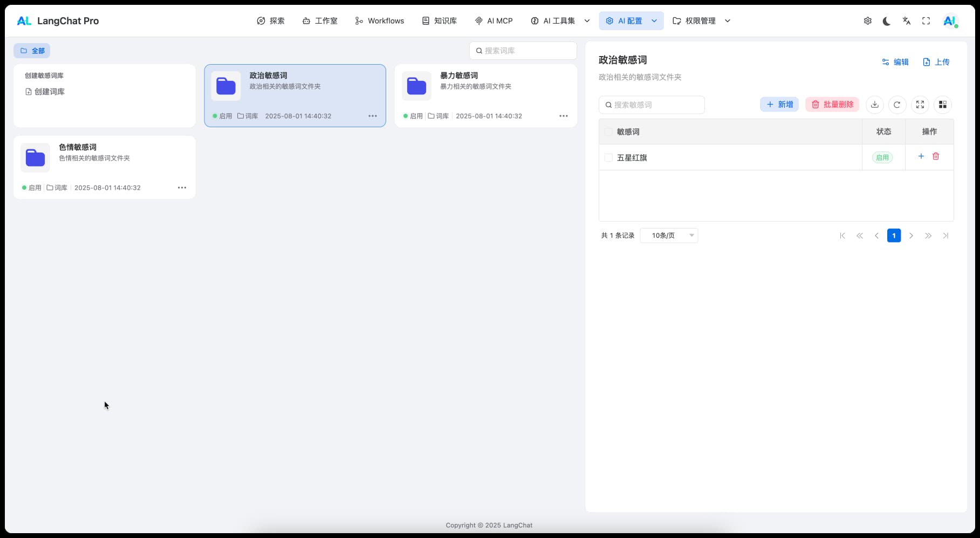
Task: Click the fullscreen icon above the table
Action: pyautogui.click(x=920, y=105)
